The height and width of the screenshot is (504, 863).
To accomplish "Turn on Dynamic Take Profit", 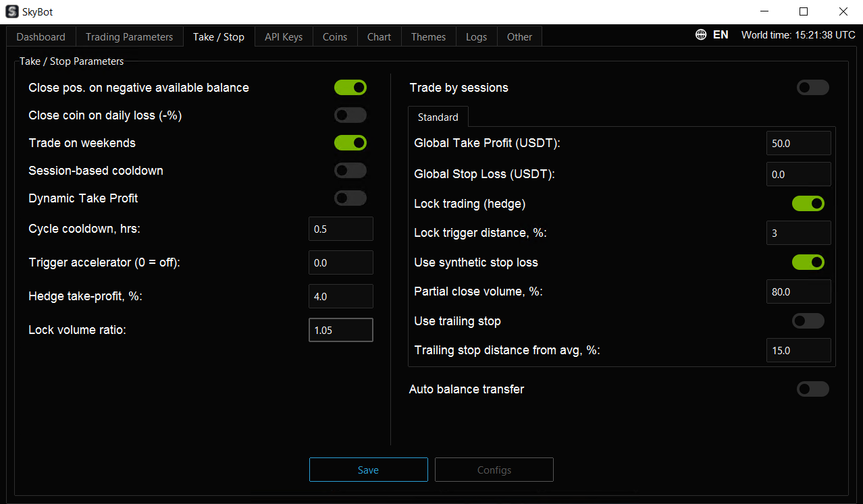I will click(x=350, y=198).
